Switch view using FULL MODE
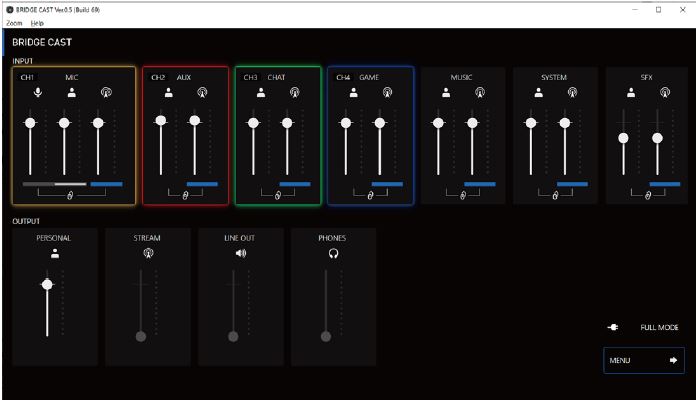The image size is (698, 401). pos(659,327)
